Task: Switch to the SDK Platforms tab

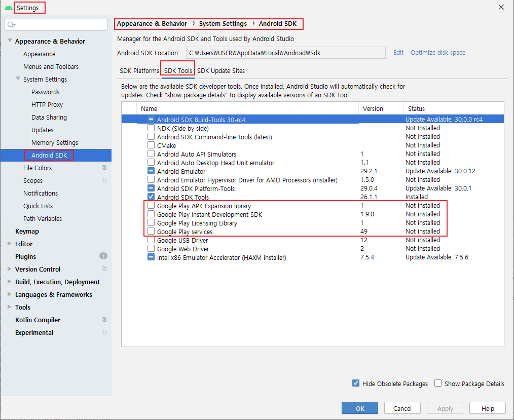Action: [139, 70]
